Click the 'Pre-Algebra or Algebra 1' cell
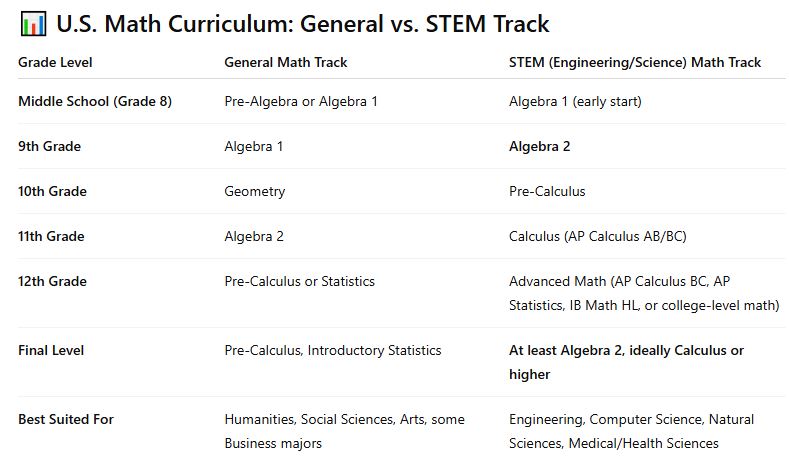The image size is (789, 465). [x=301, y=101]
